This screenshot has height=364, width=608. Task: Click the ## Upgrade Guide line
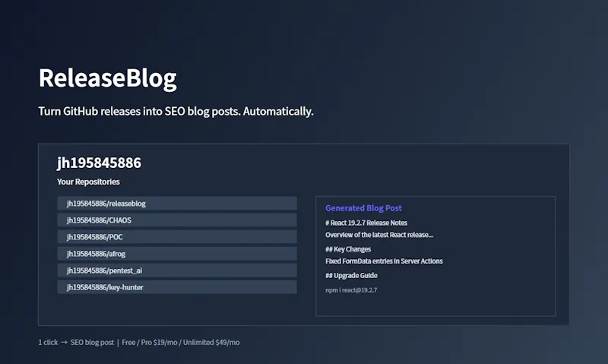[351, 276]
